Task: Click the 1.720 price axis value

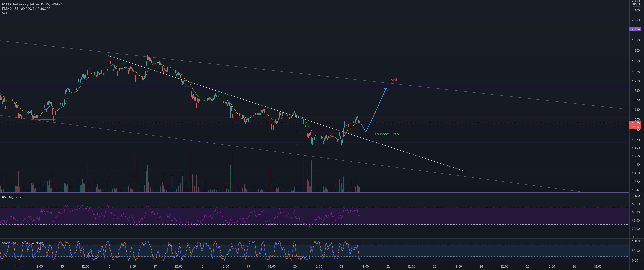Action: tap(635, 90)
